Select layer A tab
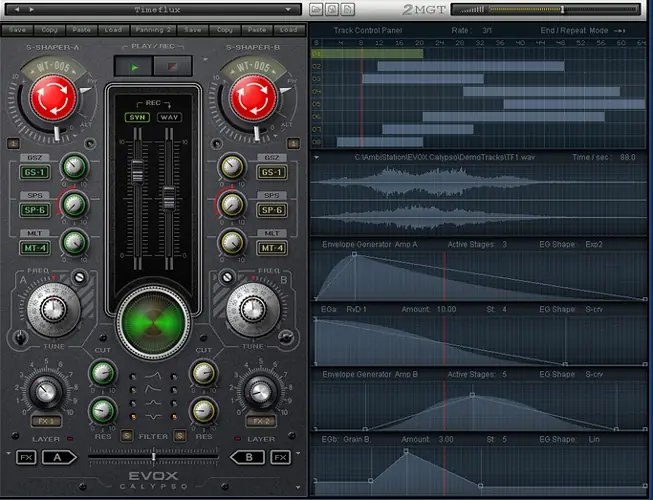 57,458
